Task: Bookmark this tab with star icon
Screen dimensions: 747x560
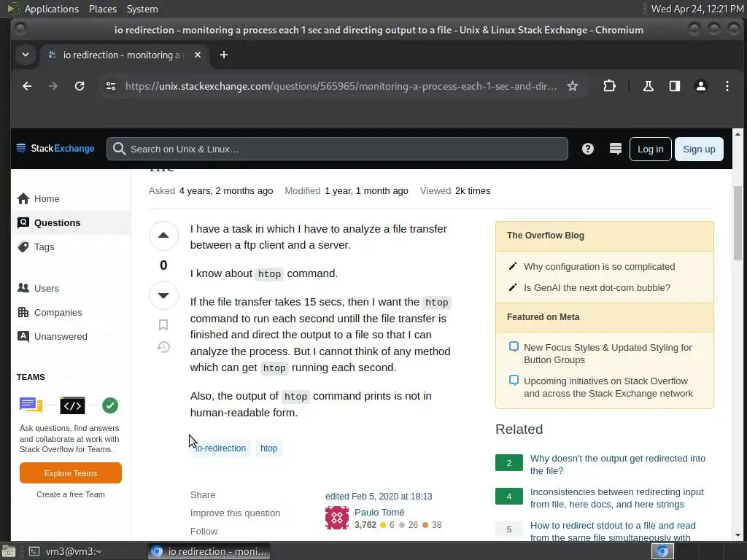Action: [x=573, y=86]
